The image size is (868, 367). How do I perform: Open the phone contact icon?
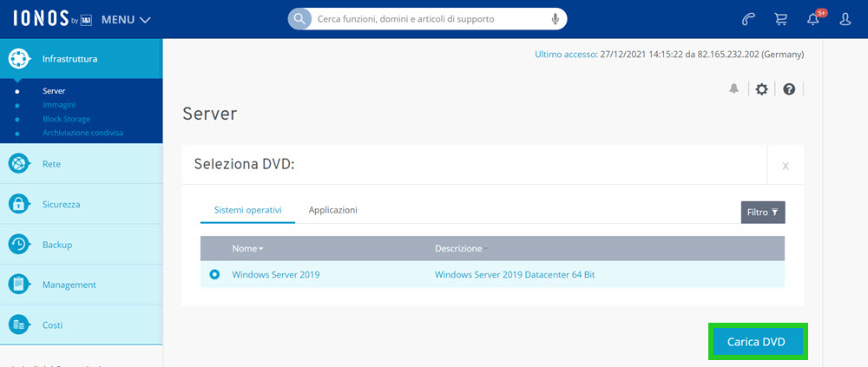(x=748, y=19)
